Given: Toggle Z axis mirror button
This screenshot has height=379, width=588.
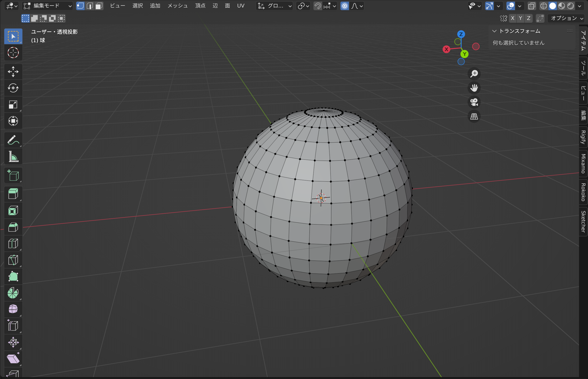Looking at the screenshot, I should tap(529, 18).
